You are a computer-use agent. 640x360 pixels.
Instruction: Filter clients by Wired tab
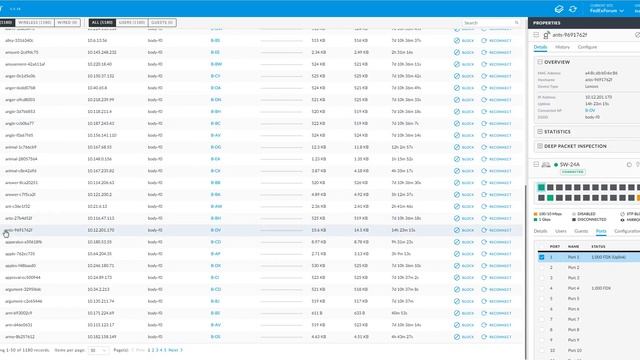[x=67, y=22]
